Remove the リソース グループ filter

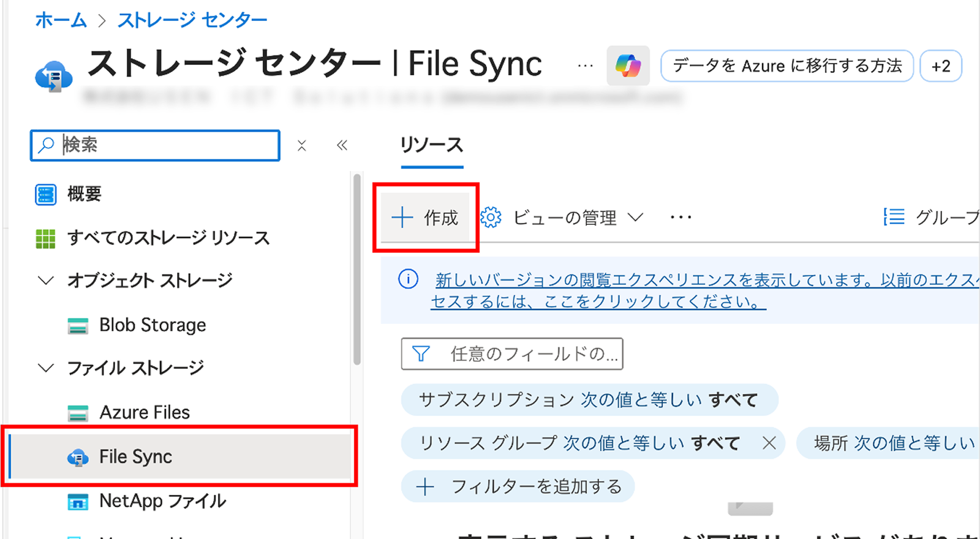click(769, 443)
